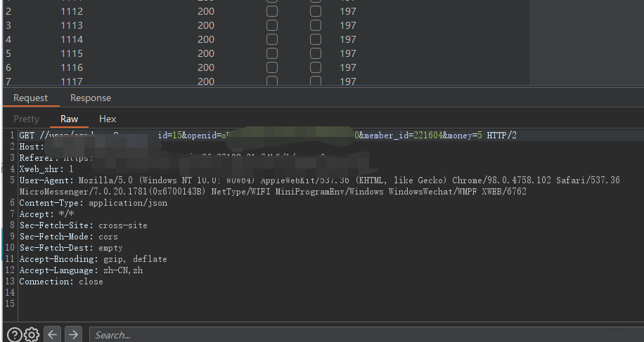Click the Content-Type application/json line
The height and width of the screenshot is (342, 644).
(x=94, y=203)
